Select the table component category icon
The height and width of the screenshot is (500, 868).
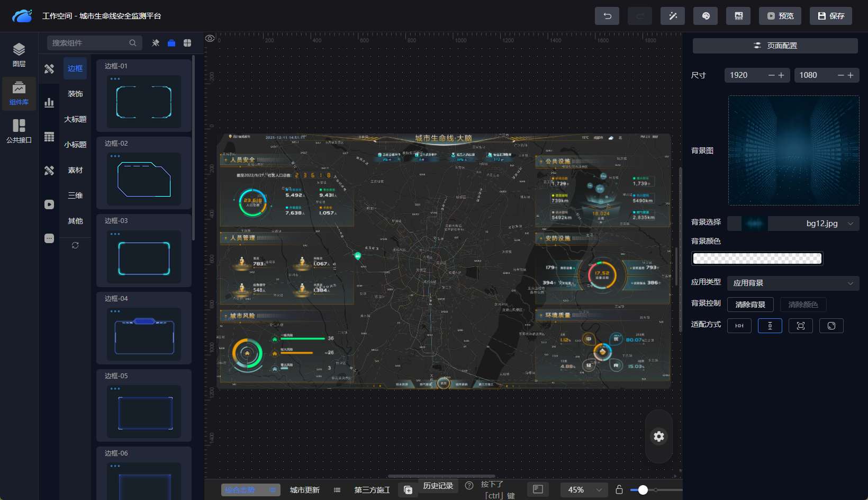click(x=49, y=137)
